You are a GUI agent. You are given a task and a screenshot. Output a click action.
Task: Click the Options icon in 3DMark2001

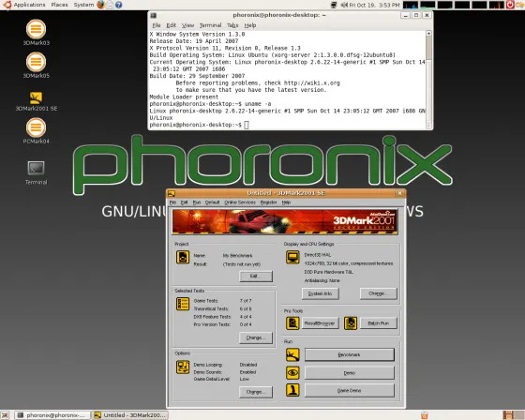(x=183, y=367)
